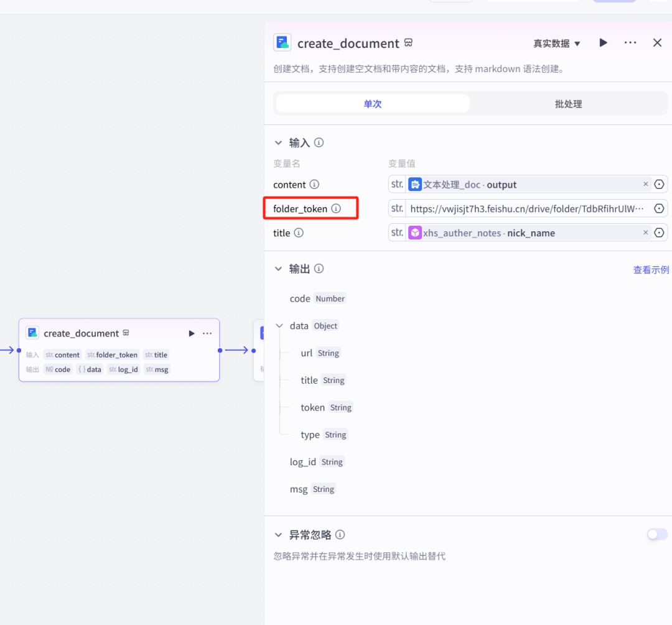Click the str.msg tag on canvas node
Viewport: 672px width, 625px height.
click(x=157, y=369)
